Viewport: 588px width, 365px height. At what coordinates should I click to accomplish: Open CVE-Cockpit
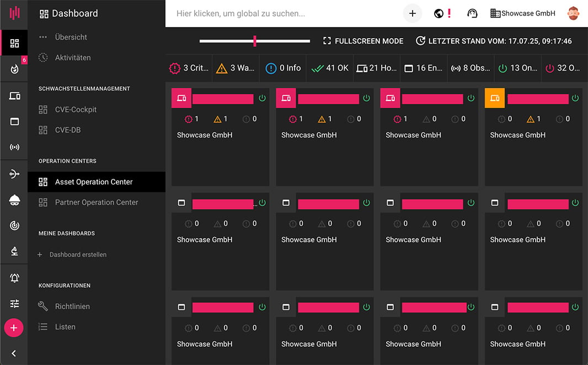[97, 109]
